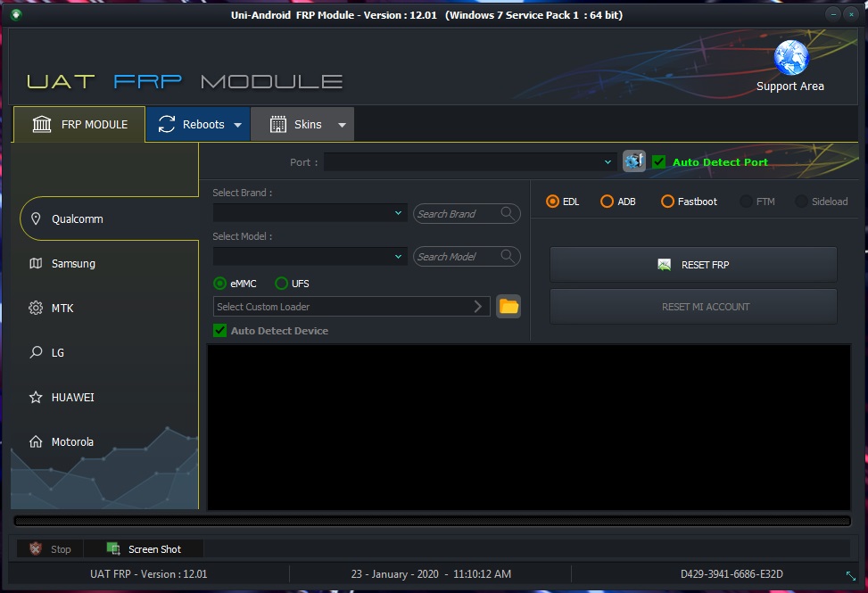Click the Screen Shot capture icon
Viewport: 868px width, 593px height.
tap(113, 548)
